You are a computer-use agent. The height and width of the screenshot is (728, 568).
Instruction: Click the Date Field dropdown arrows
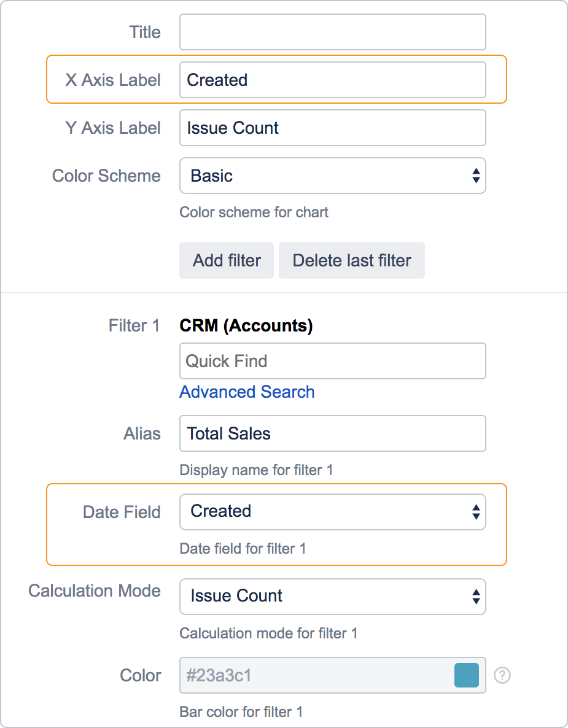tap(476, 511)
